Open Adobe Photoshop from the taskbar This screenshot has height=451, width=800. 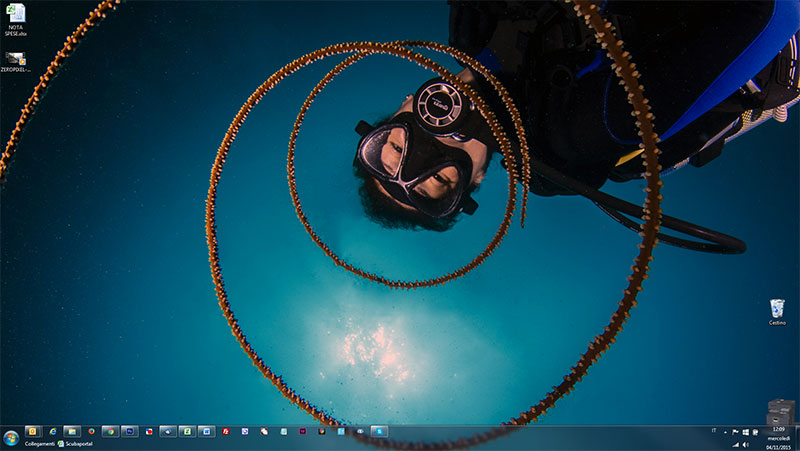click(129, 431)
